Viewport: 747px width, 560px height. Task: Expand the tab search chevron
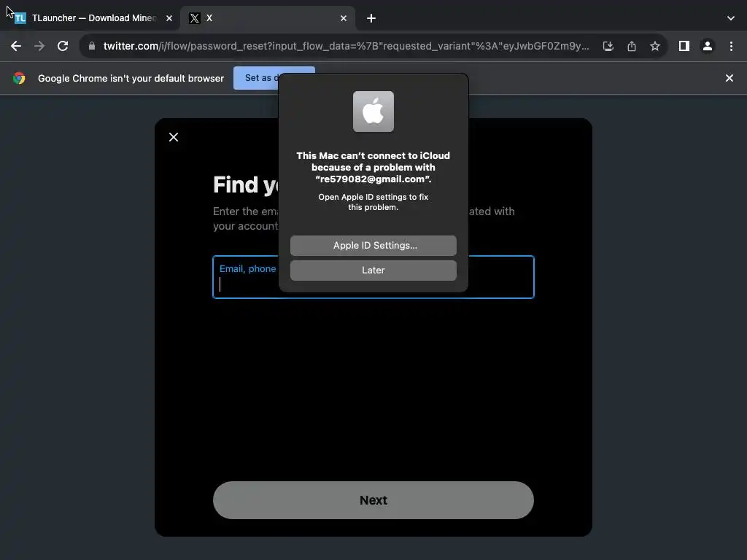coord(731,18)
